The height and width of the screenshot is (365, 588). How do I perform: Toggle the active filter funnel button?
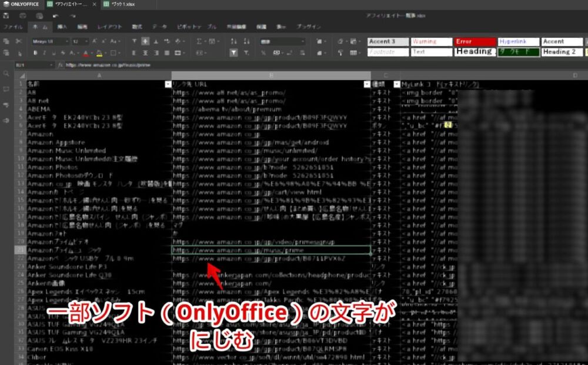click(233, 53)
